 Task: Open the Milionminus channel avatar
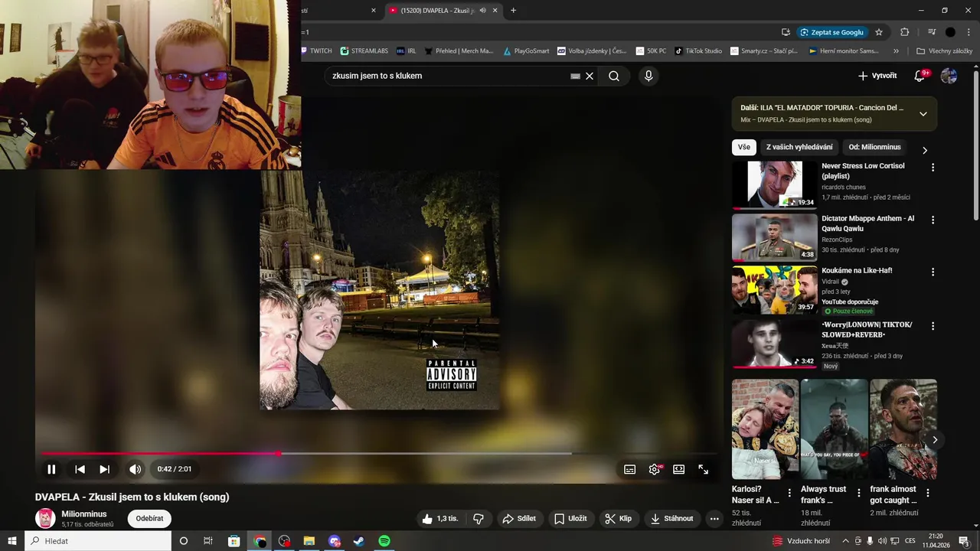(45, 518)
